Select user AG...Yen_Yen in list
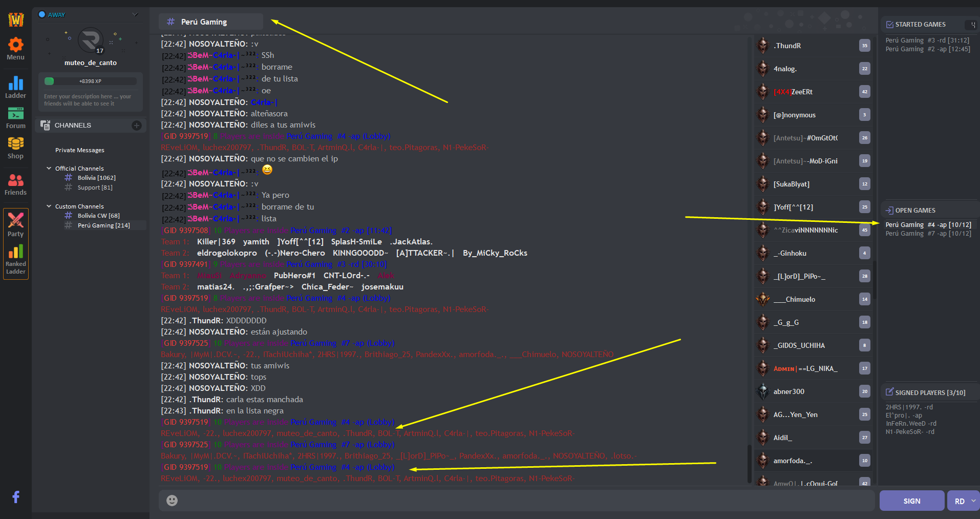The image size is (980, 519). 813,414
